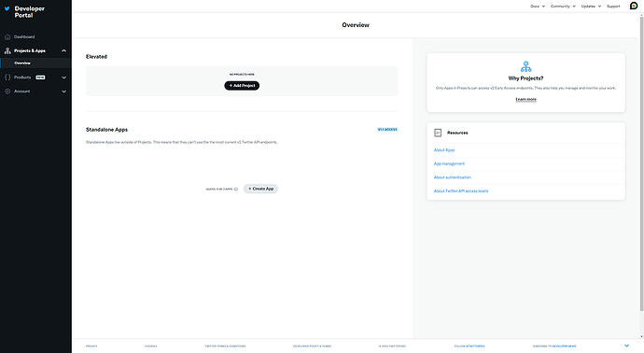Click the Resources heading text
644x353 pixels.
(457, 133)
